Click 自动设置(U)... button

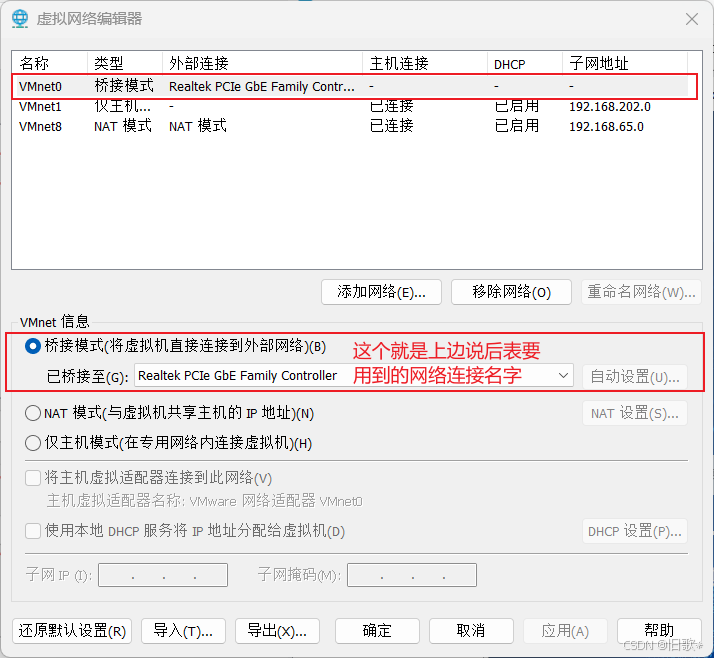pos(635,377)
